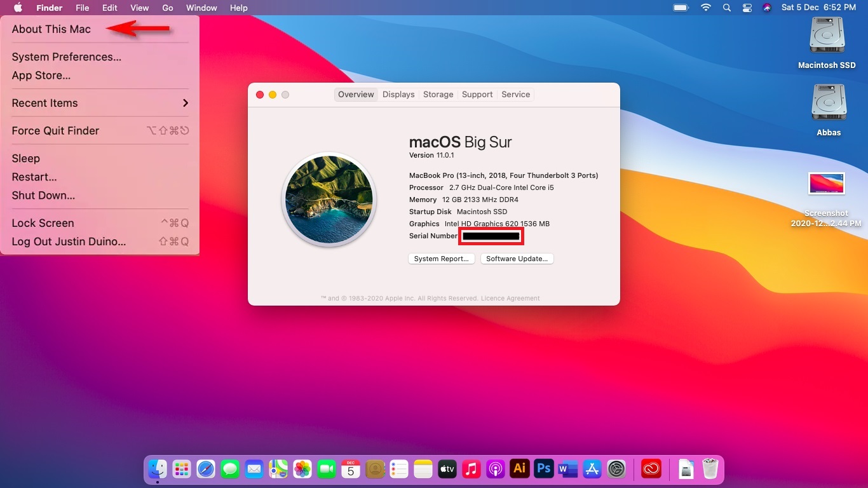Open Safari from the Dock
The height and width of the screenshot is (488, 868).
click(x=206, y=470)
